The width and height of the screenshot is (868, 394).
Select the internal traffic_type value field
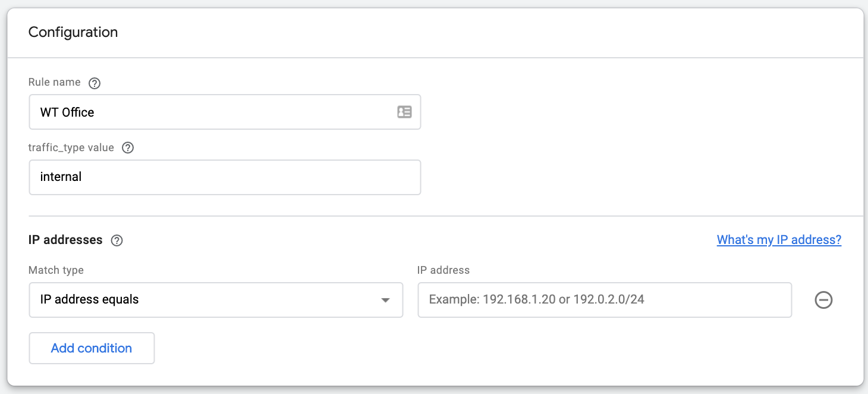pyautogui.click(x=225, y=177)
